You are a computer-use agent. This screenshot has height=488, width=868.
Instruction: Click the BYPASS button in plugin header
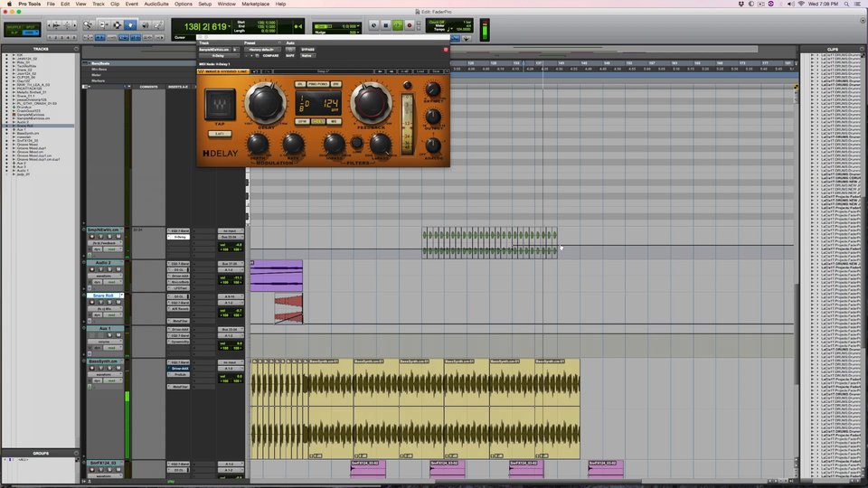pos(307,49)
